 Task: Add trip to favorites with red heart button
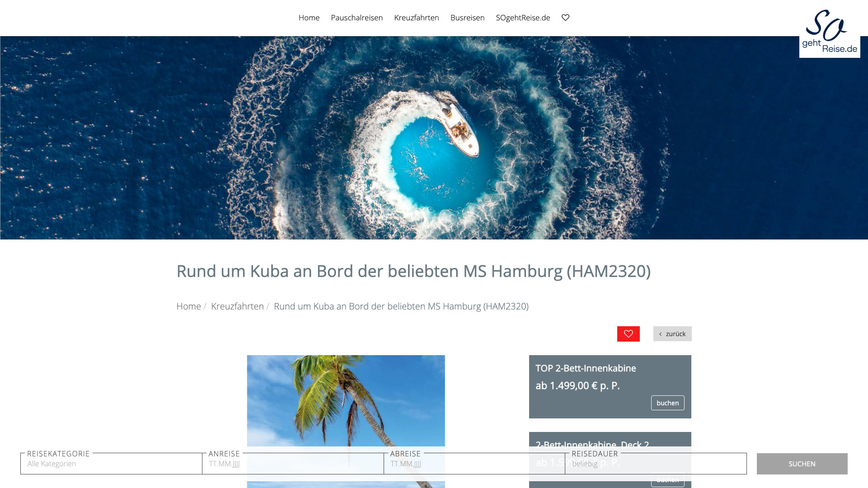(x=628, y=334)
